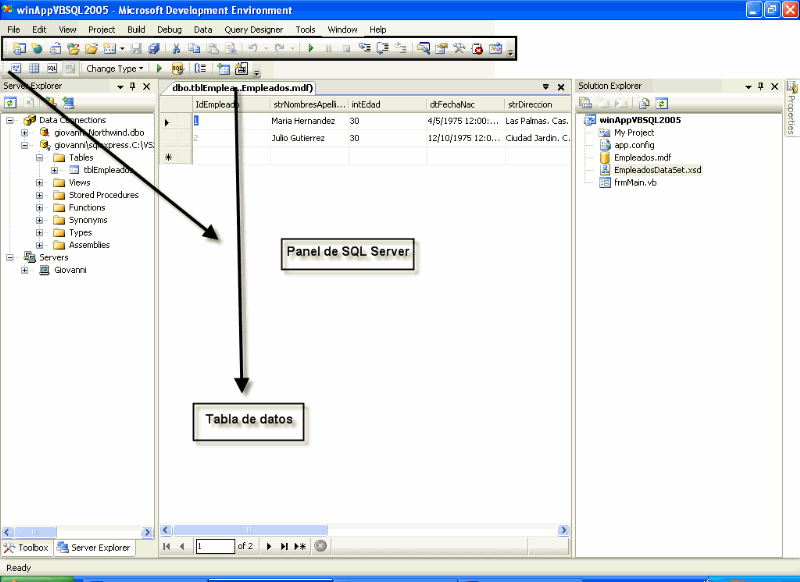Toggle the Show Criteria Pane button

point(34,68)
